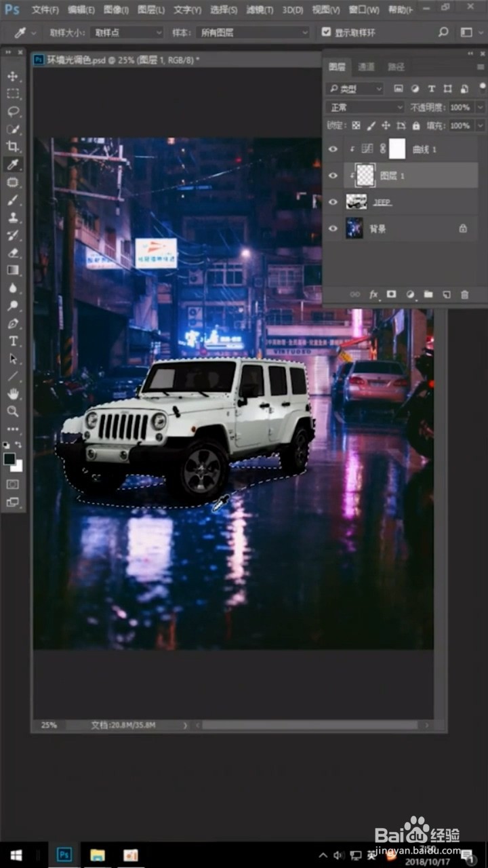Viewport: 488px width, 868px height.
Task: Delete the selected layer
Action: click(464, 294)
